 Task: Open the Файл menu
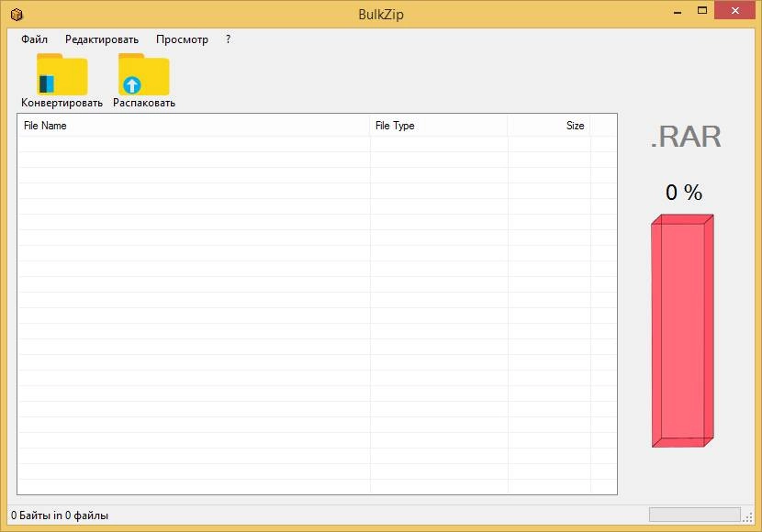tap(34, 39)
